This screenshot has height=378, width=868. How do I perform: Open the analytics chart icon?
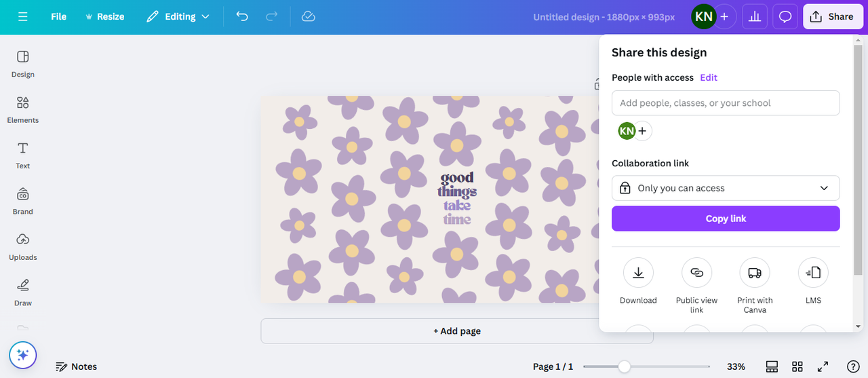tap(754, 17)
